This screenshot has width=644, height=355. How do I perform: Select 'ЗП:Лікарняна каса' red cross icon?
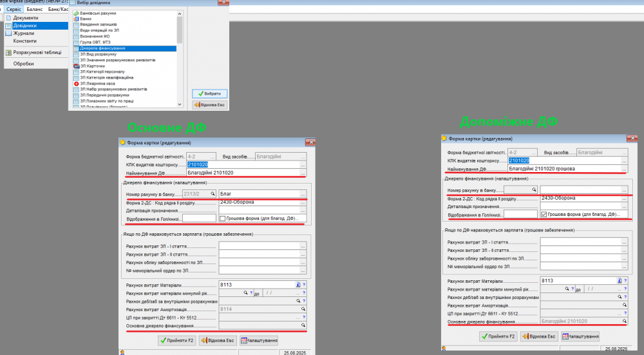76,84
